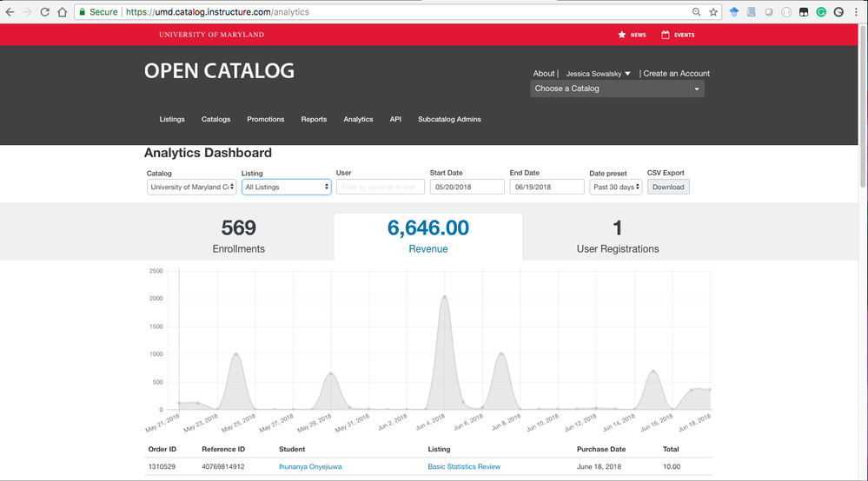
Task: Go to the Reports menu item
Action: [x=314, y=119]
